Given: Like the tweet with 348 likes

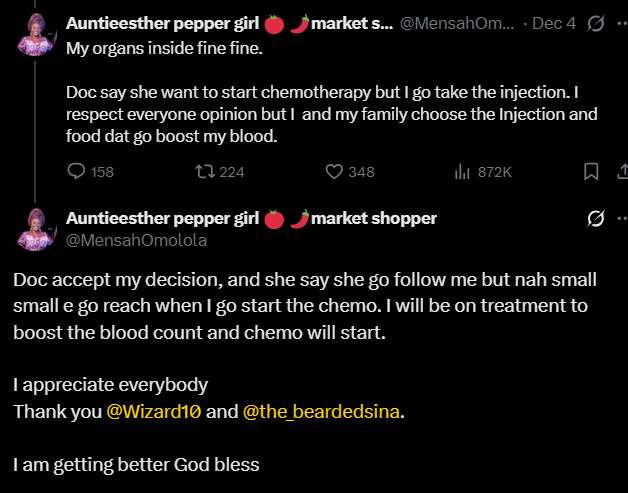Looking at the screenshot, I should coord(335,172).
